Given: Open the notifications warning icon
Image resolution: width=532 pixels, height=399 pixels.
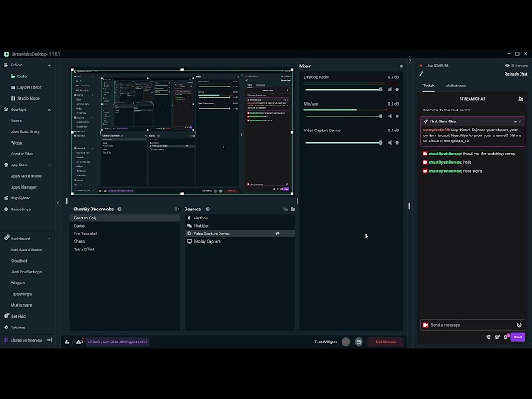Looking at the screenshot, I should coord(80,342).
